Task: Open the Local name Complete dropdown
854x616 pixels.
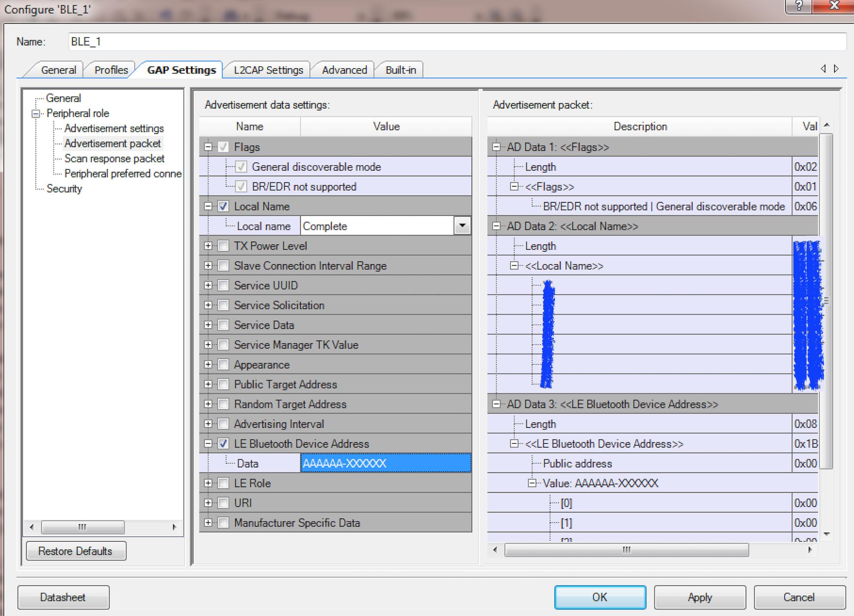Action: point(462,226)
